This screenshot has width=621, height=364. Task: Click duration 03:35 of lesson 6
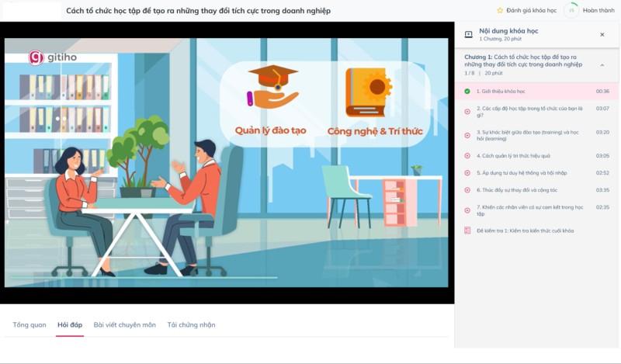click(602, 190)
